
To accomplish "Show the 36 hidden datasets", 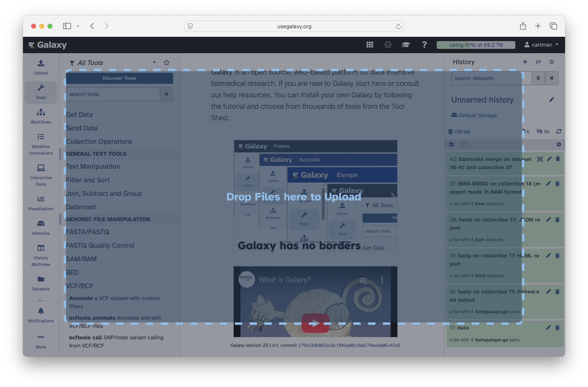I will tap(543, 132).
